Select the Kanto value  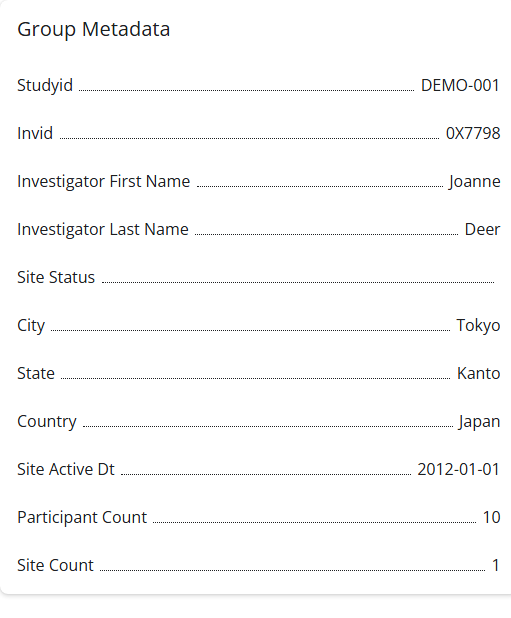click(x=478, y=374)
